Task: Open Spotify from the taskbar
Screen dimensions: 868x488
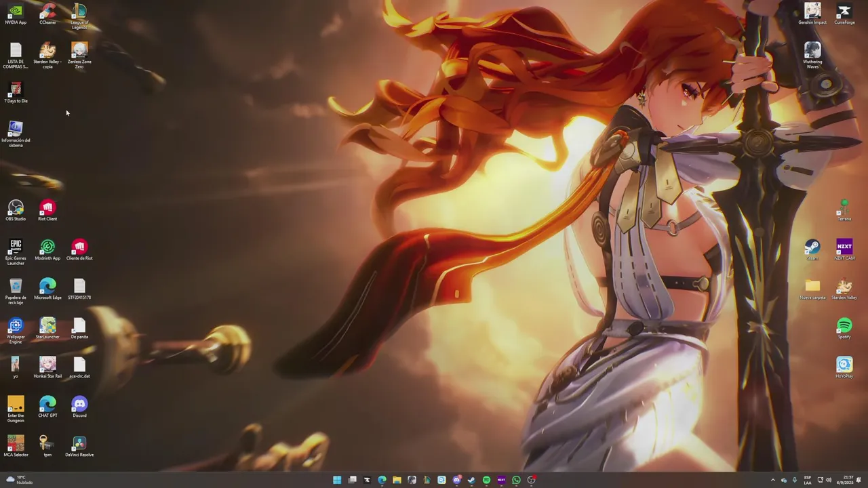Action: (486, 480)
